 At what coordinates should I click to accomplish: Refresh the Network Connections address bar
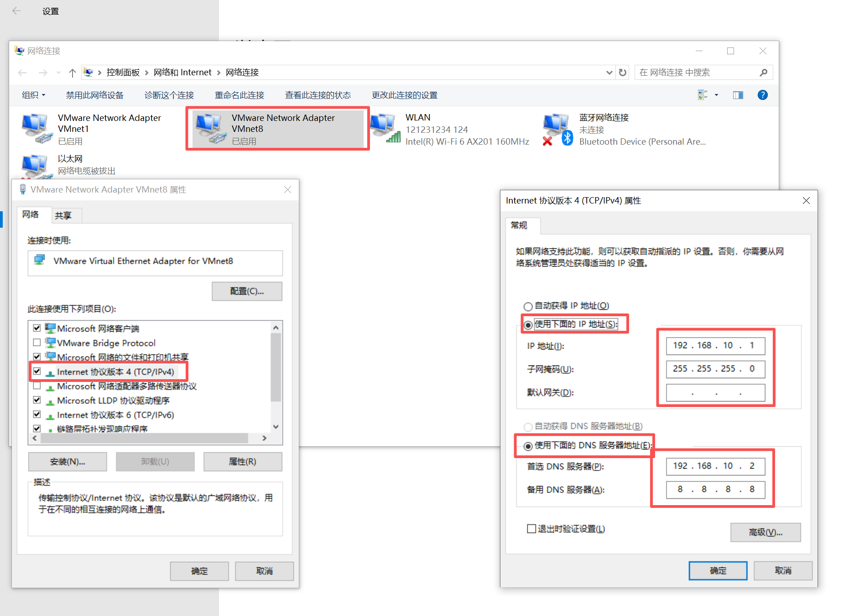click(x=622, y=73)
